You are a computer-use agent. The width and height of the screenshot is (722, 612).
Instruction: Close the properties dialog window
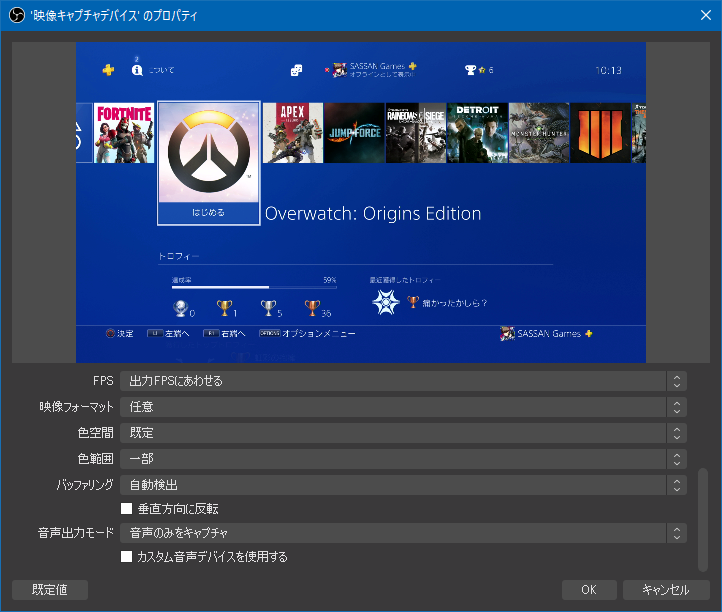pos(705,15)
